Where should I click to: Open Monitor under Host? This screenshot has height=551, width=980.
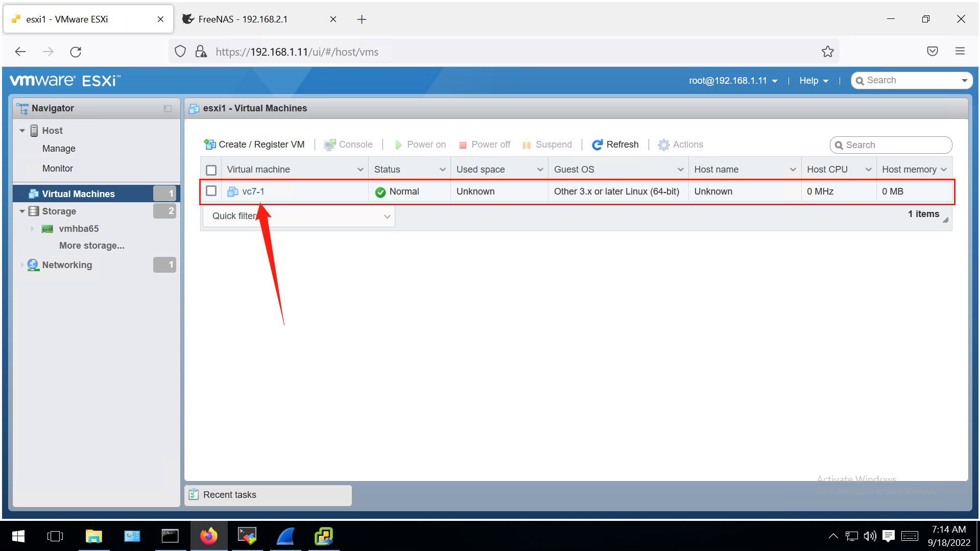click(x=58, y=169)
